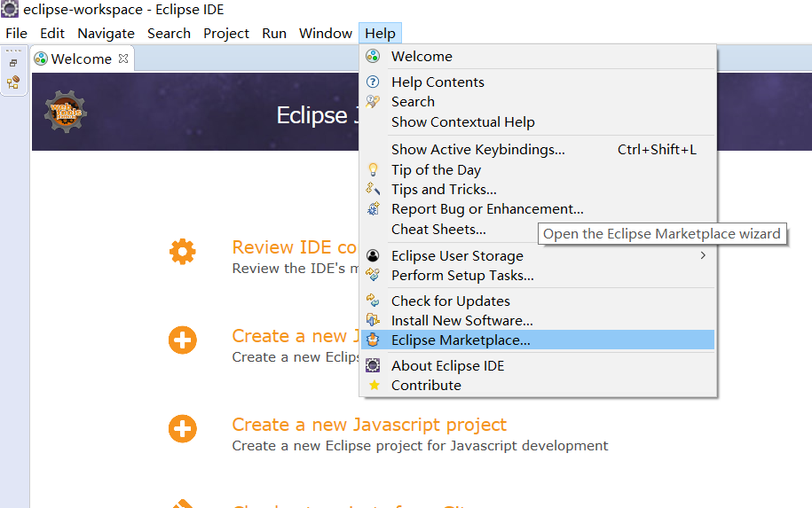Click the hierarchy icon in left sidebar
This screenshot has width=812, height=508.
(13, 82)
